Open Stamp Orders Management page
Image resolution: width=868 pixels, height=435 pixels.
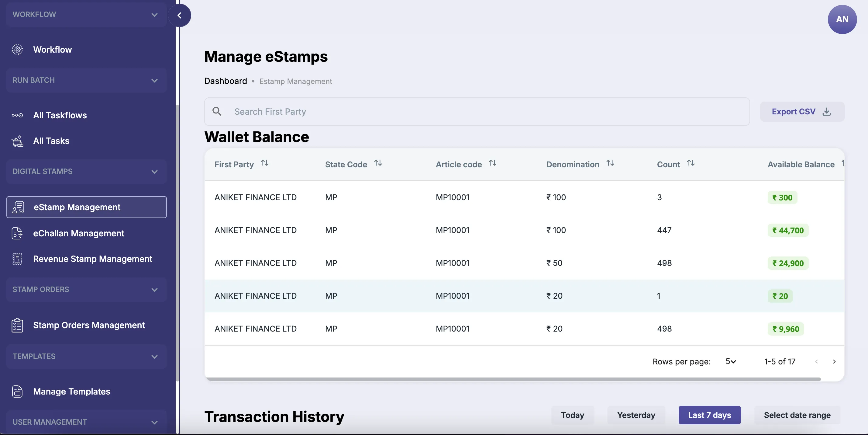(x=89, y=325)
